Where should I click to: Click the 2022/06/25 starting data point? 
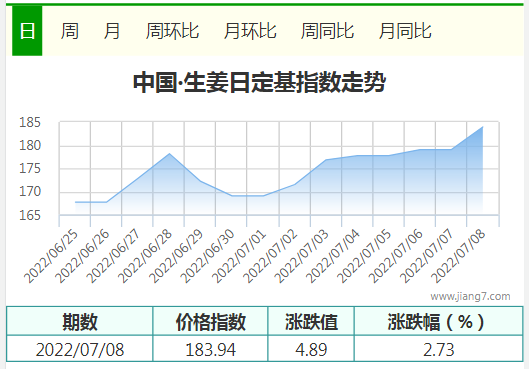(x=76, y=202)
